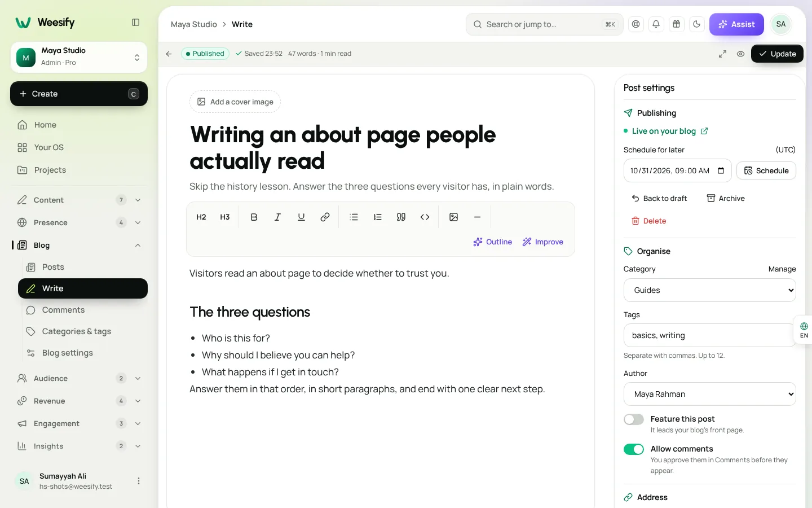
Task: Add a cover image
Action: (x=235, y=102)
